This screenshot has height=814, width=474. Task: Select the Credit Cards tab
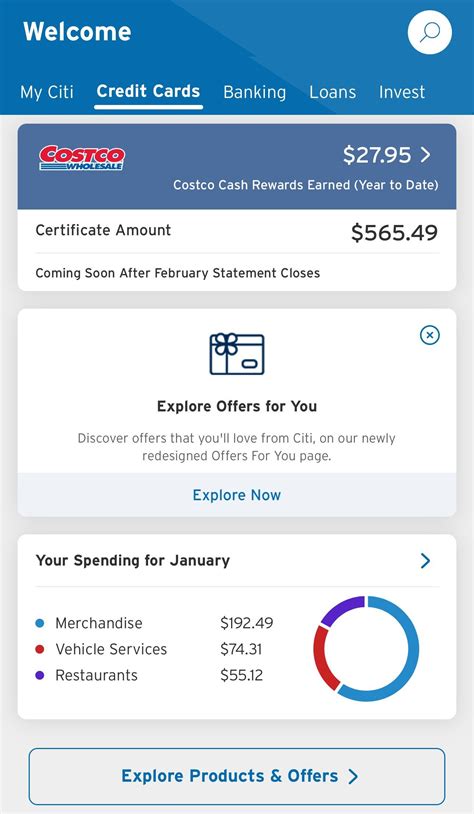tap(148, 91)
